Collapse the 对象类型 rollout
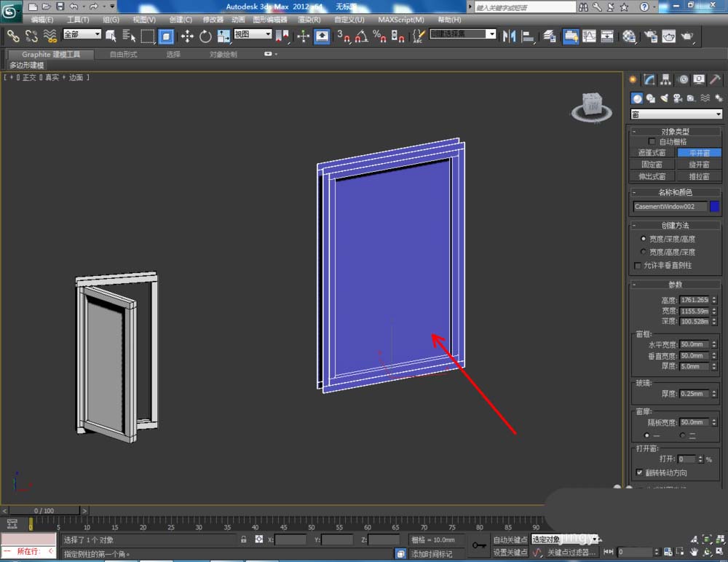 point(676,132)
